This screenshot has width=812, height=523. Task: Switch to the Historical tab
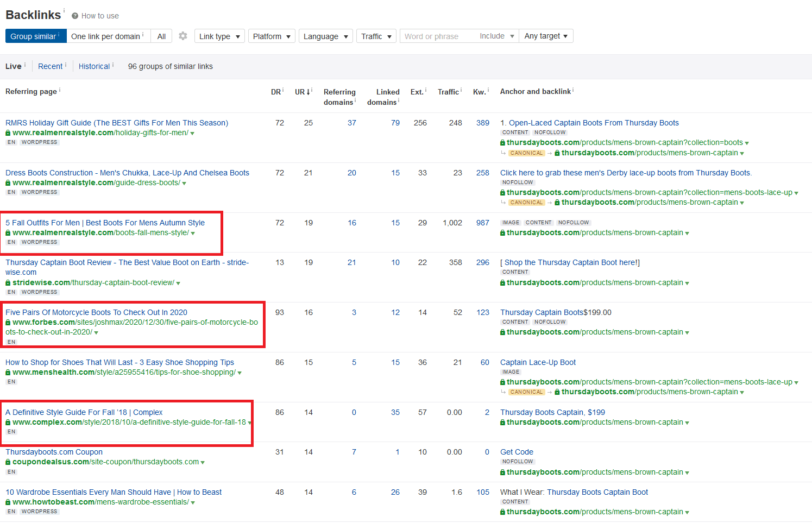coord(94,66)
